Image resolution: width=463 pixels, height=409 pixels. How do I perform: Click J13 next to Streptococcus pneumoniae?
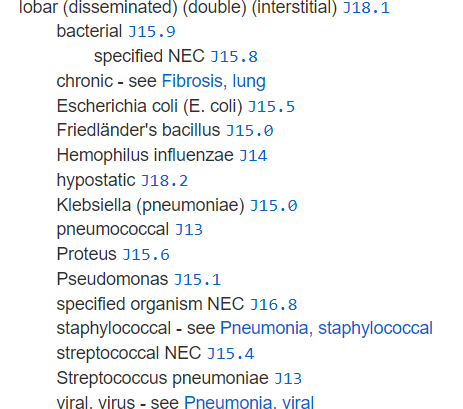pos(288,378)
